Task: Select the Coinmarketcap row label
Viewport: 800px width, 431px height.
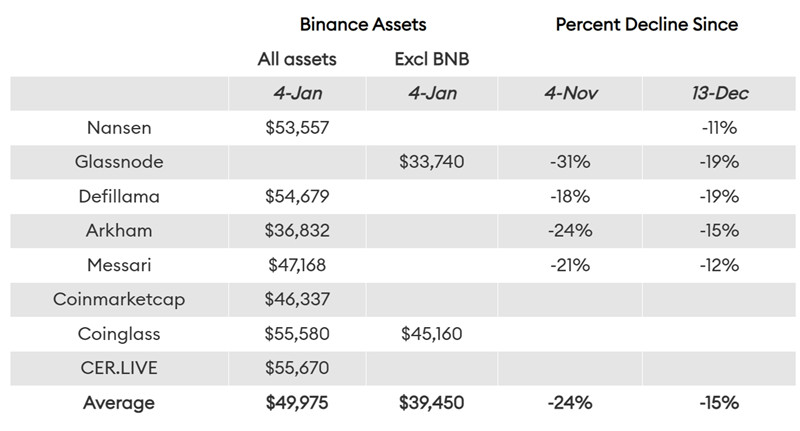Action: pyautogui.click(x=120, y=299)
